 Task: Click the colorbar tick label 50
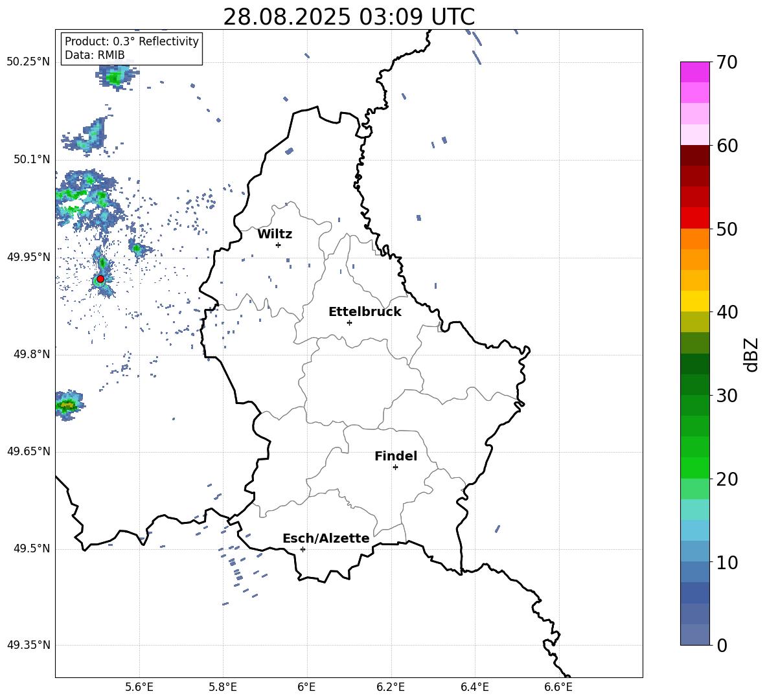(x=727, y=229)
